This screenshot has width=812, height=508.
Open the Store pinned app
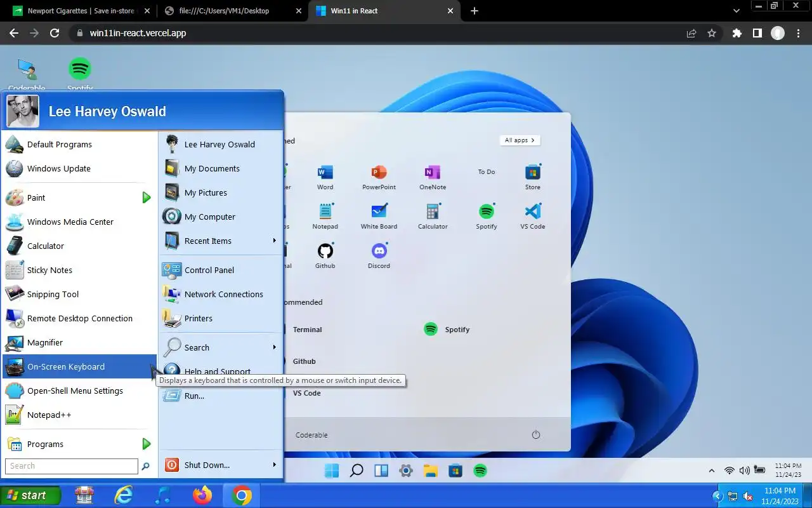point(533,177)
